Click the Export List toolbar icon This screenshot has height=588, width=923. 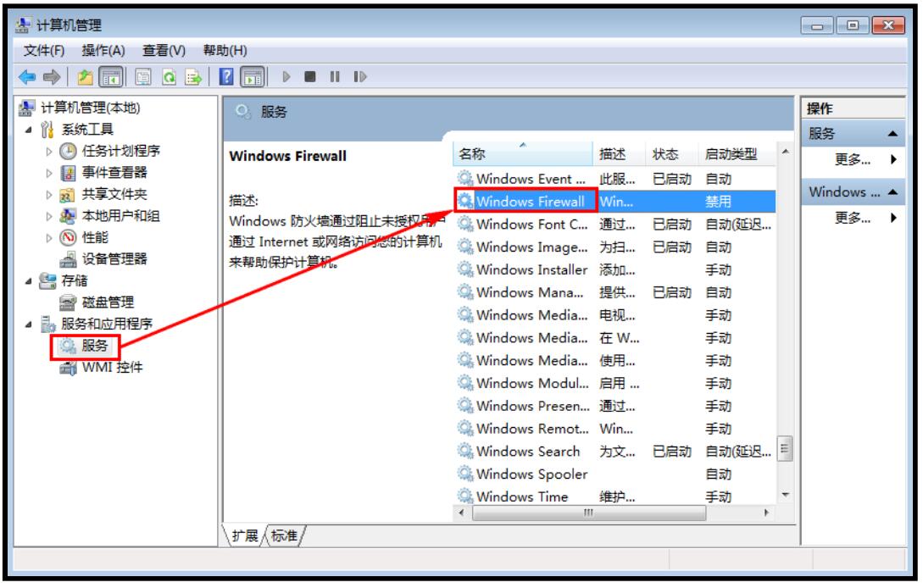(193, 77)
